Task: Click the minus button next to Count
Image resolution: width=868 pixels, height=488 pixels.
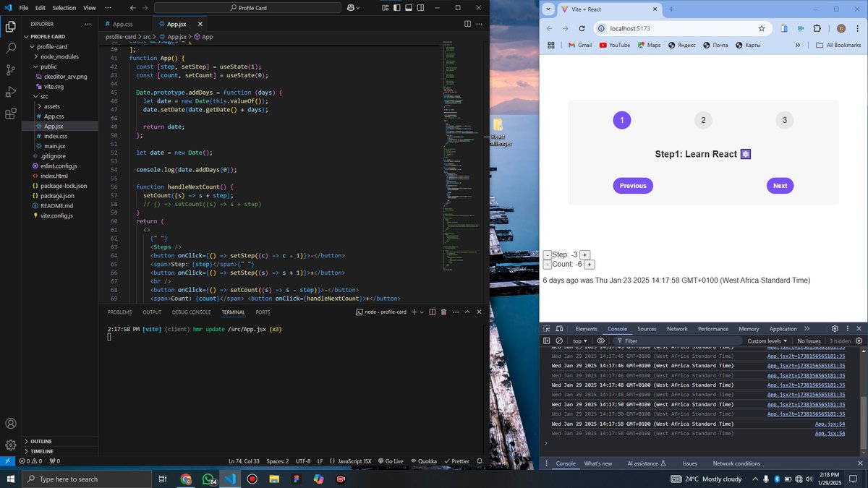Action: click(x=547, y=265)
